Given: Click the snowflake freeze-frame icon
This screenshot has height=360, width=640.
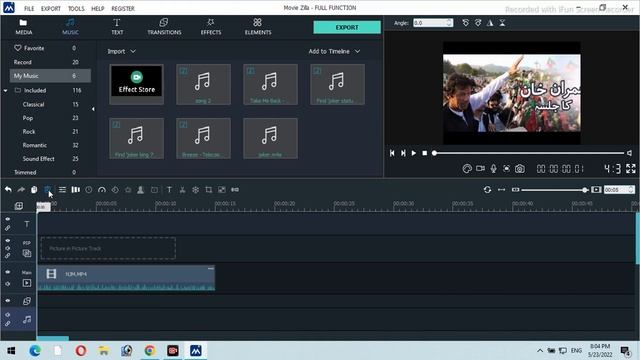Looking at the screenshot, I should tap(196, 190).
